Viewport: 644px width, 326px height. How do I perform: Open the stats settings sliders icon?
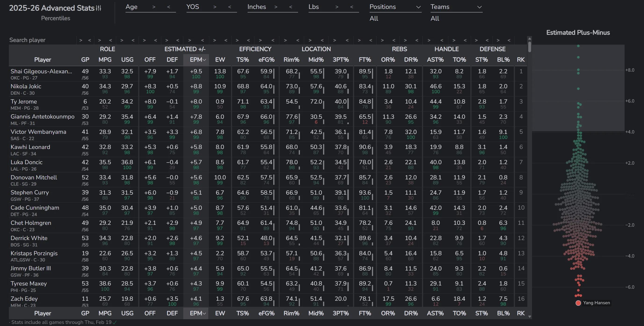tap(98, 8)
